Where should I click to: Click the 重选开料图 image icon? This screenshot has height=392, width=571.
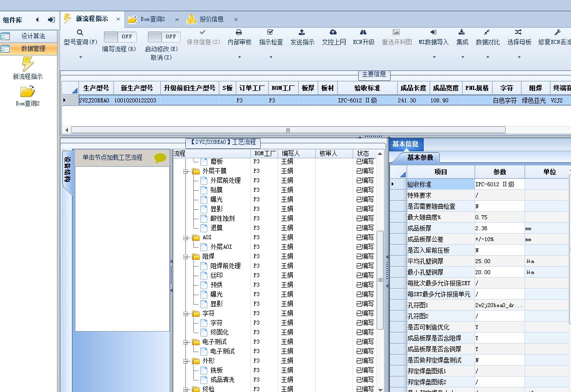click(396, 32)
